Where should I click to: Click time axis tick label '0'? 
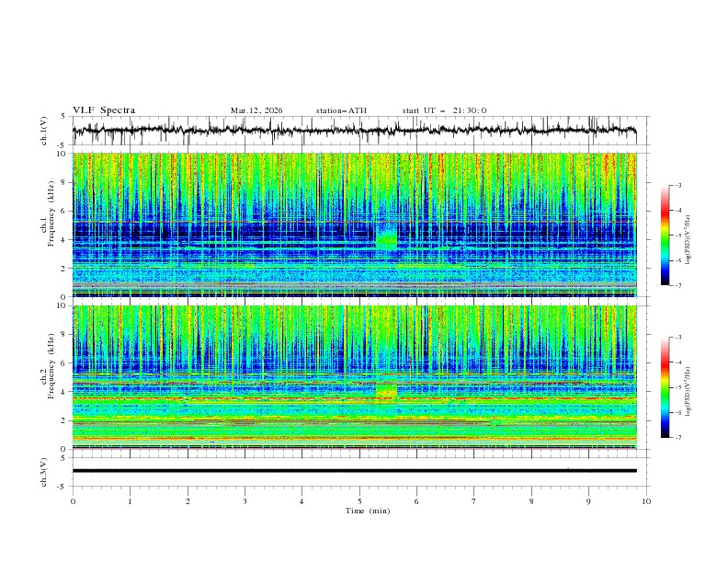[x=73, y=501]
